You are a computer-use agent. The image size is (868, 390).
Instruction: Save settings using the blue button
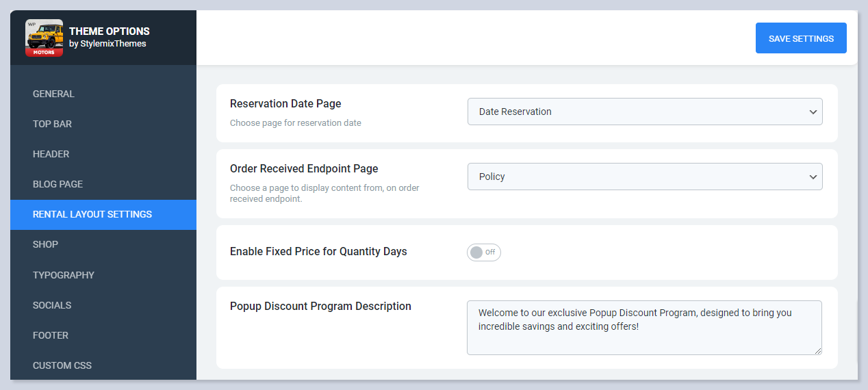tap(800, 38)
